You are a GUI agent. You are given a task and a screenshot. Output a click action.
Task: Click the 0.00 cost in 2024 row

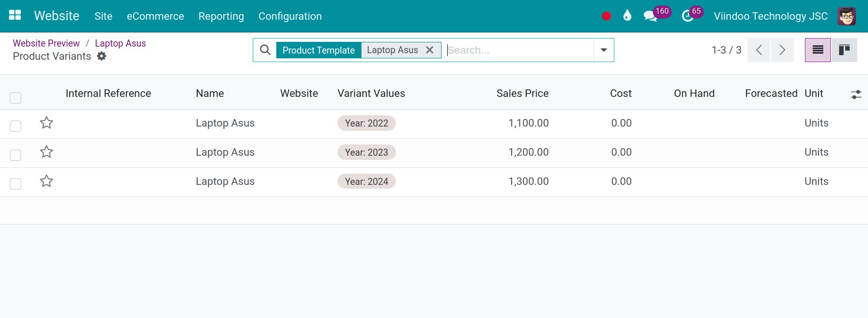tap(621, 182)
